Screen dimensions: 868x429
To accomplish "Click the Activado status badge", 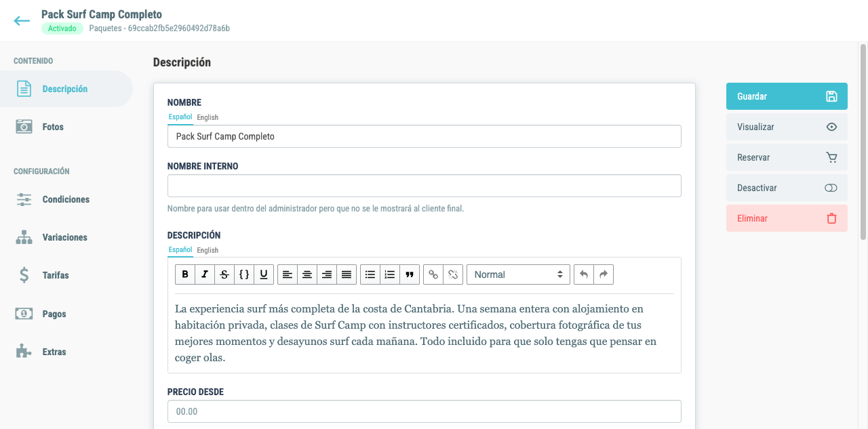I will (x=62, y=28).
